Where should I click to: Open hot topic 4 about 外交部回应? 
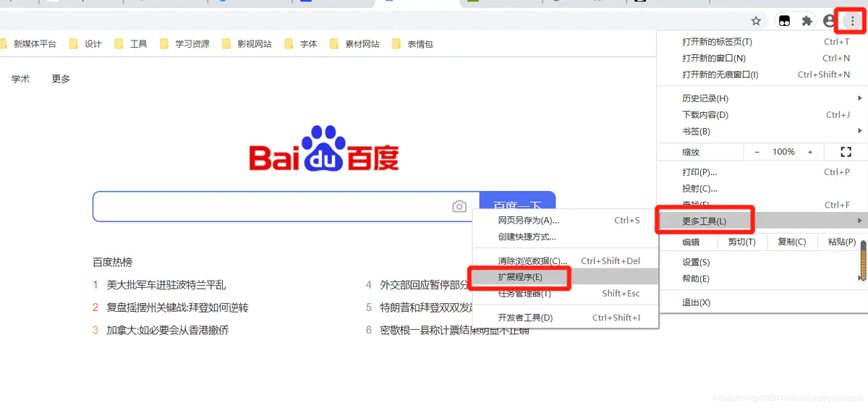[x=425, y=285]
